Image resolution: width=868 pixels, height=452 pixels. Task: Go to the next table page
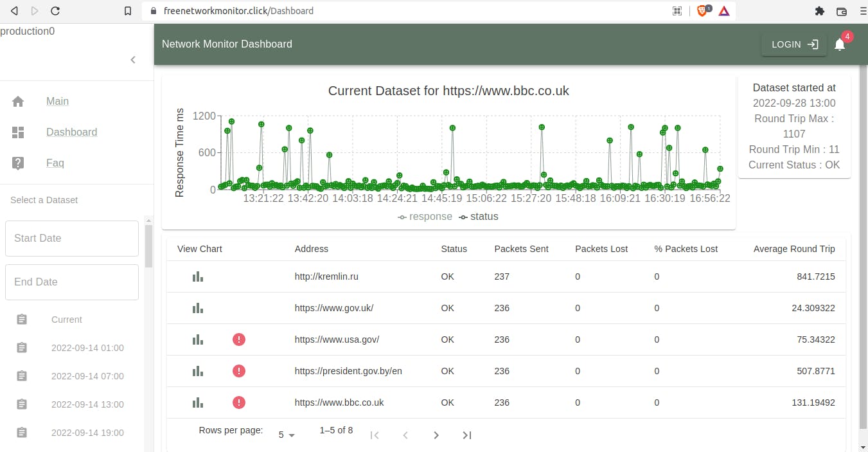click(436, 435)
